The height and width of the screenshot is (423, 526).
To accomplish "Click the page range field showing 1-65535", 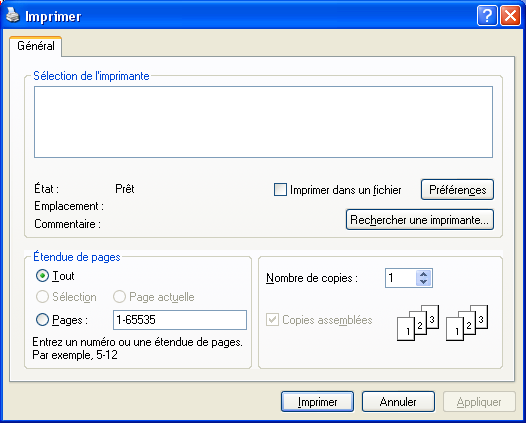I will (180, 320).
